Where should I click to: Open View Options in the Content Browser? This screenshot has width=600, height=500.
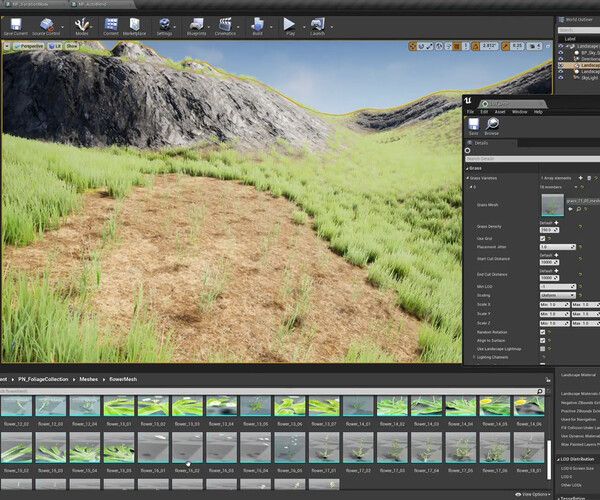[535, 494]
